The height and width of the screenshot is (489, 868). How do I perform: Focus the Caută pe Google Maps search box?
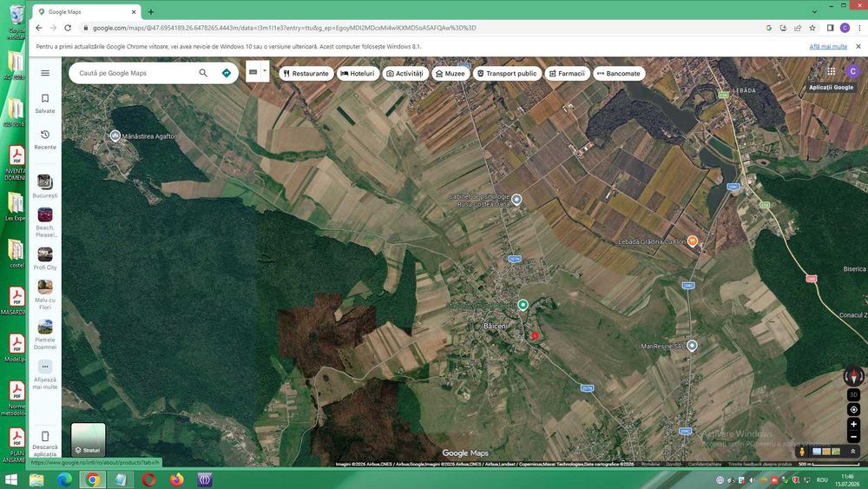pos(135,73)
